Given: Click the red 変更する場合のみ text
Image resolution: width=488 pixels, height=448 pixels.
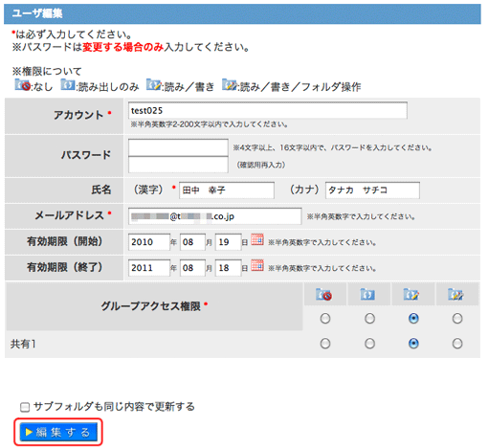Looking at the screenshot, I should [122, 47].
